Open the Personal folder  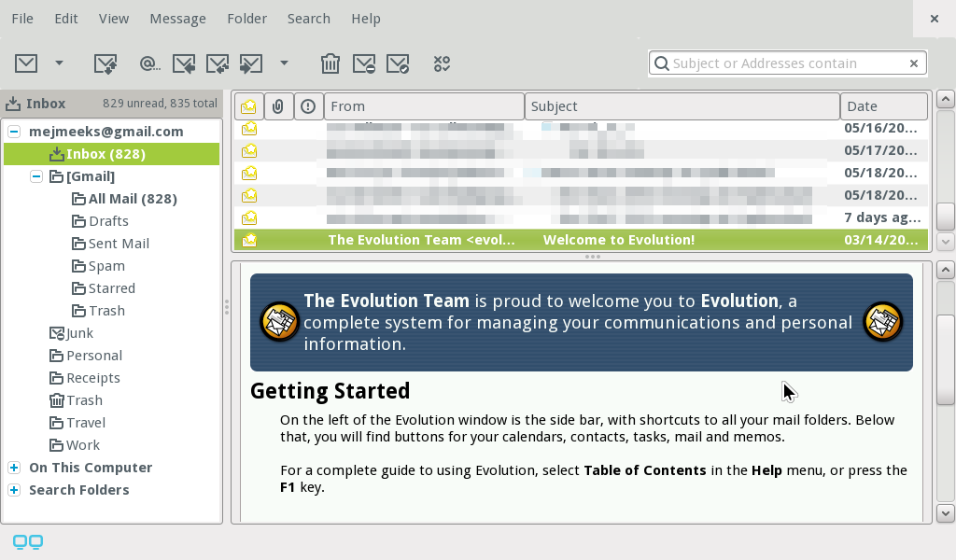86,356
